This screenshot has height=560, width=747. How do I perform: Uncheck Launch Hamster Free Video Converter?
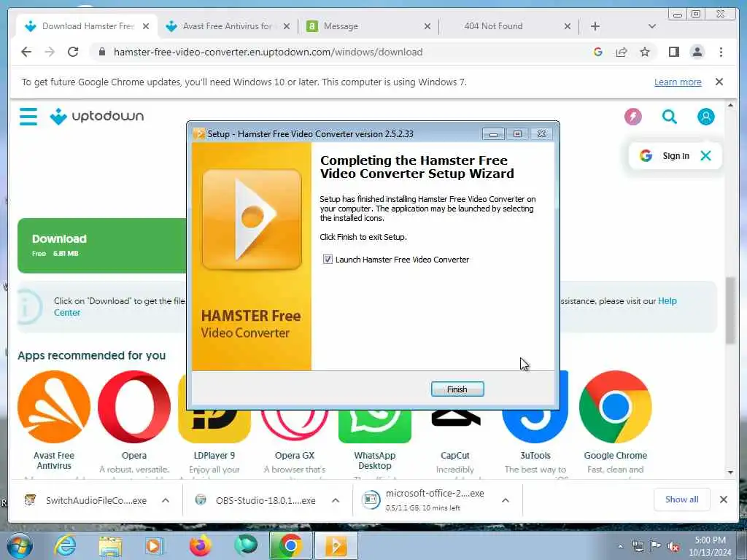[x=328, y=260]
